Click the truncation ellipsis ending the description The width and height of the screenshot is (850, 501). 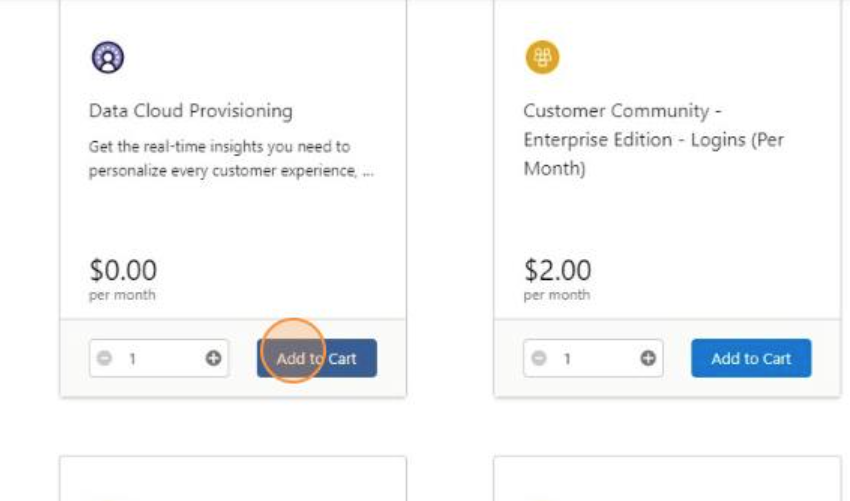(x=368, y=171)
